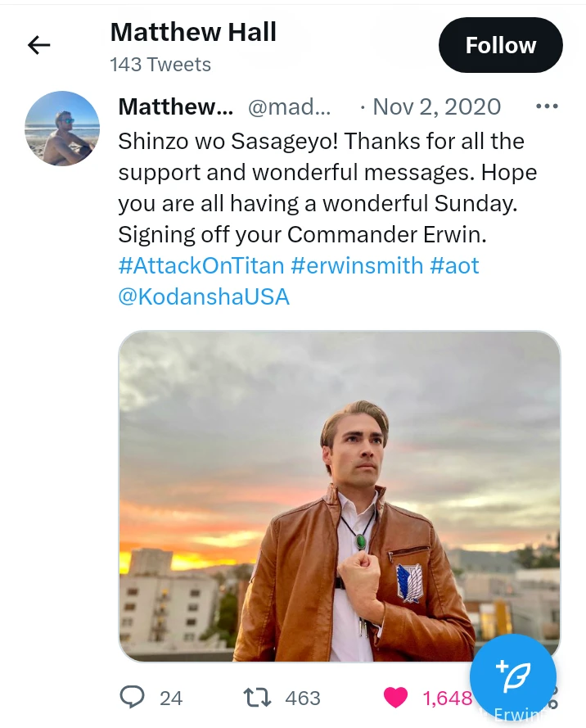The height and width of the screenshot is (728, 586).
Task: Open the #AttackOnTitan hashtag
Action: pyautogui.click(x=201, y=265)
